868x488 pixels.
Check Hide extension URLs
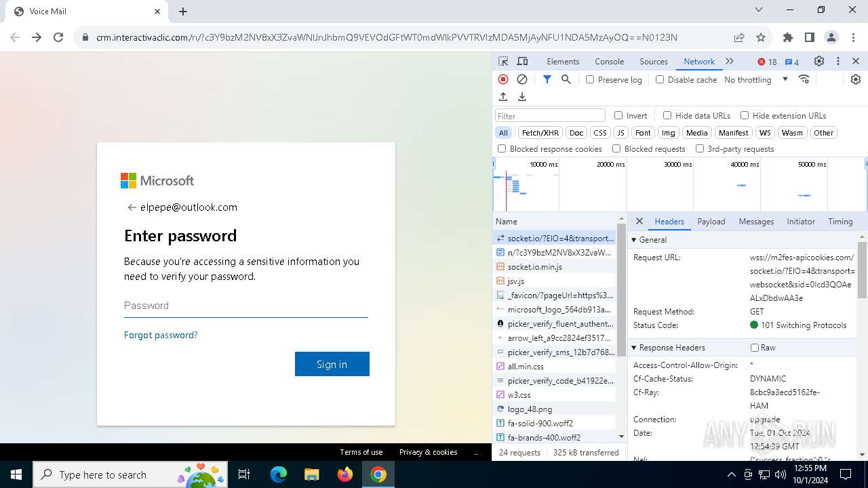[745, 115]
